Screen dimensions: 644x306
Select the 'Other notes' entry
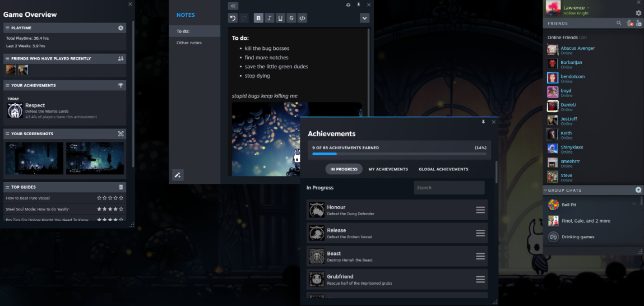pos(194,43)
